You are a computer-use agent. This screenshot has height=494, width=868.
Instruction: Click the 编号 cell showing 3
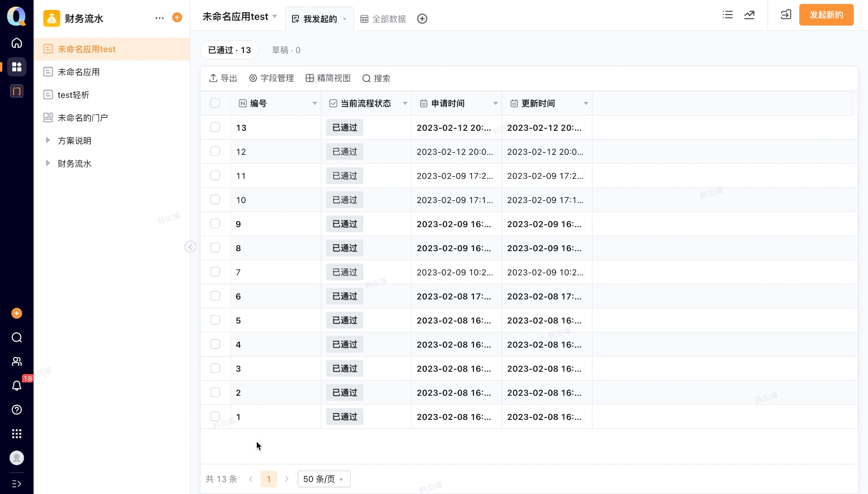tap(276, 369)
